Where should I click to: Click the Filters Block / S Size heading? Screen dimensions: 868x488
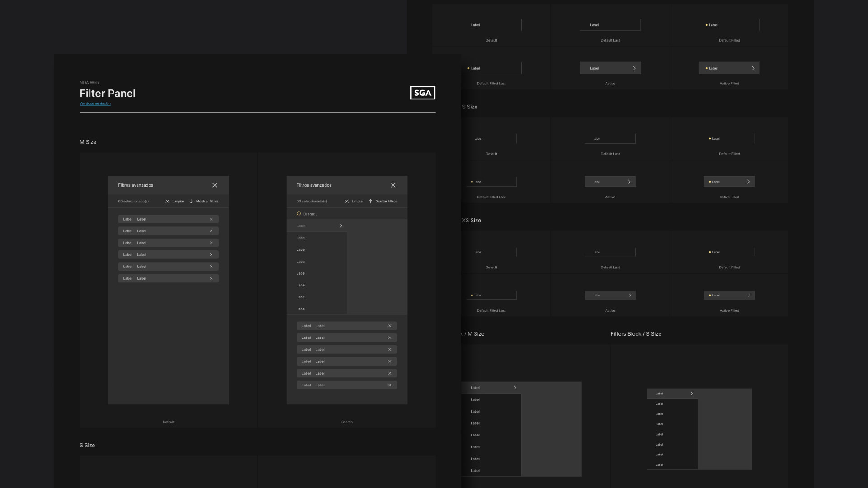[x=636, y=334]
